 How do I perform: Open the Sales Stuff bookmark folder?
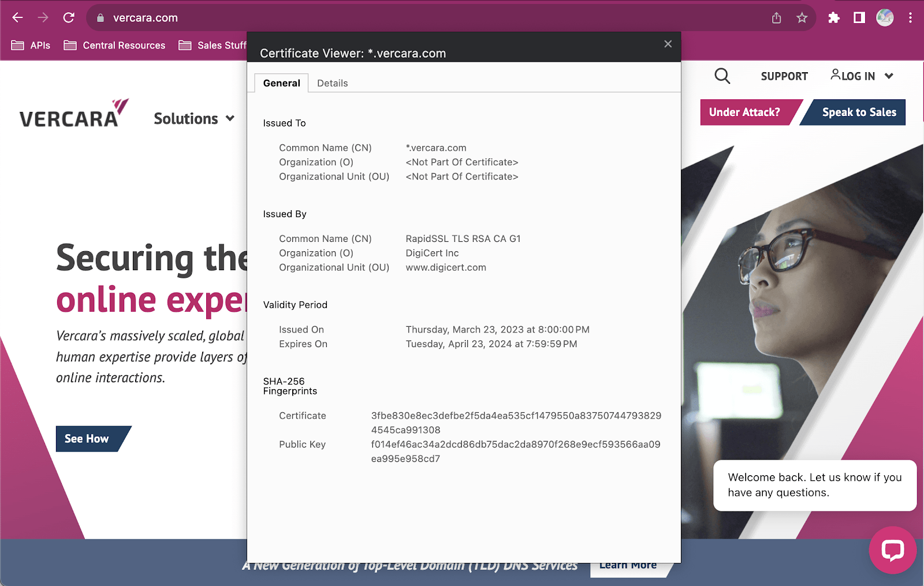point(213,45)
